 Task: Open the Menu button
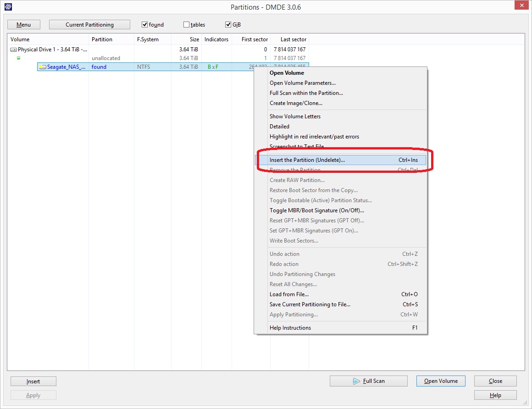point(24,24)
